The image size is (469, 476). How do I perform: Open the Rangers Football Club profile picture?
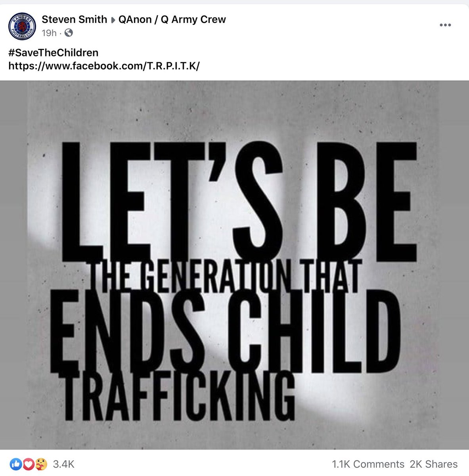point(22,26)
